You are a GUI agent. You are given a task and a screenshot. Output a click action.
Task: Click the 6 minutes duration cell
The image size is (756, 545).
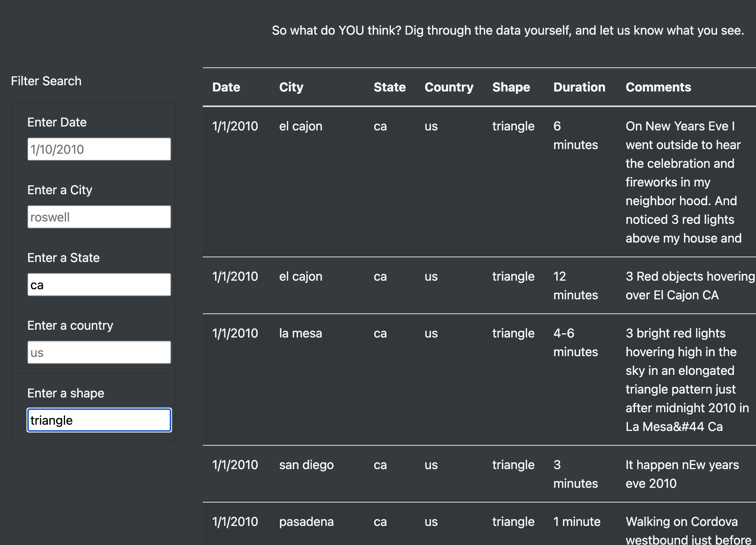coord(575,135)
